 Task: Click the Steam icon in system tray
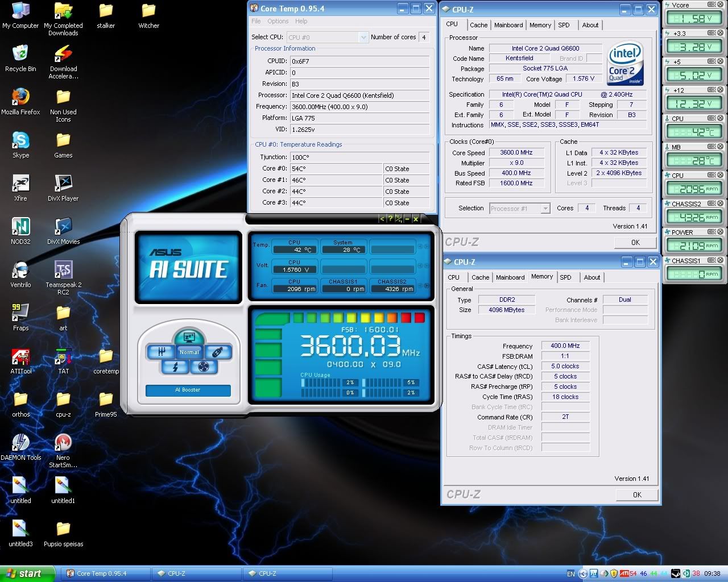click(x=676, y=573)
